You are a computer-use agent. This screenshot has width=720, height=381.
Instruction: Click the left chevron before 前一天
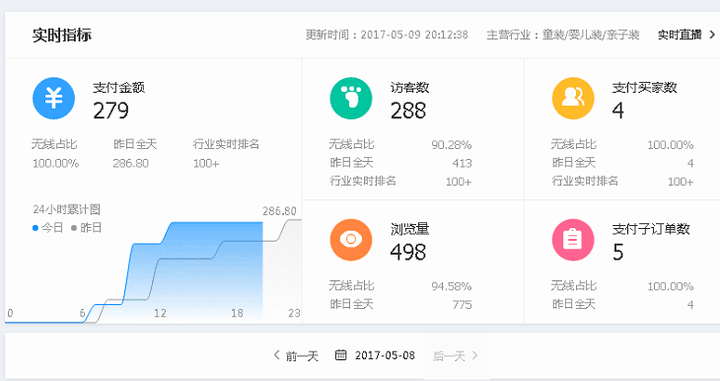coord(276,355)
